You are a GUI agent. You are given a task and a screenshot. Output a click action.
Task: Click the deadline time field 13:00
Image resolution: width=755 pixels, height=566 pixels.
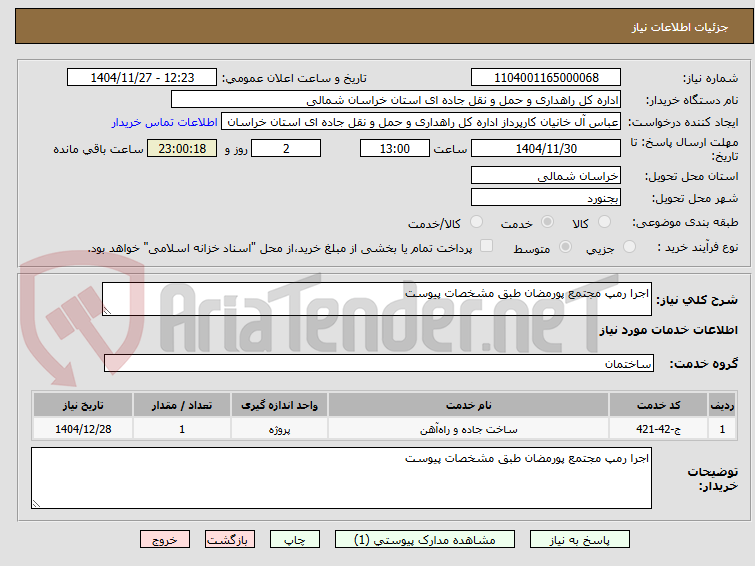(395, 148)
